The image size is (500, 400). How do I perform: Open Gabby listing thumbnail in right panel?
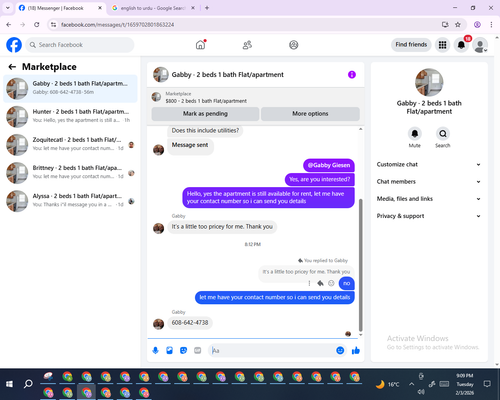pos(429,82)
